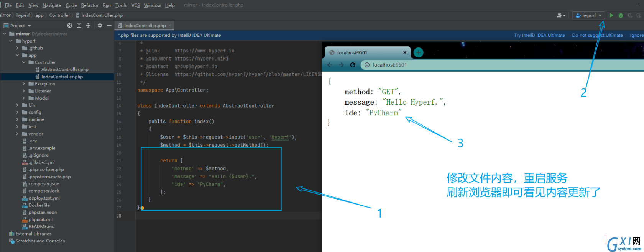Expand the config folder
Screen dimensions: 644x252
[x=17, y=112]
